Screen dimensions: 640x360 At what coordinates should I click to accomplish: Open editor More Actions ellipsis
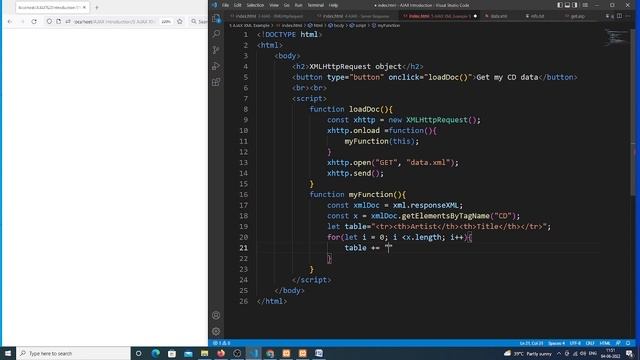pyautogui.click(x=629, y=16)
